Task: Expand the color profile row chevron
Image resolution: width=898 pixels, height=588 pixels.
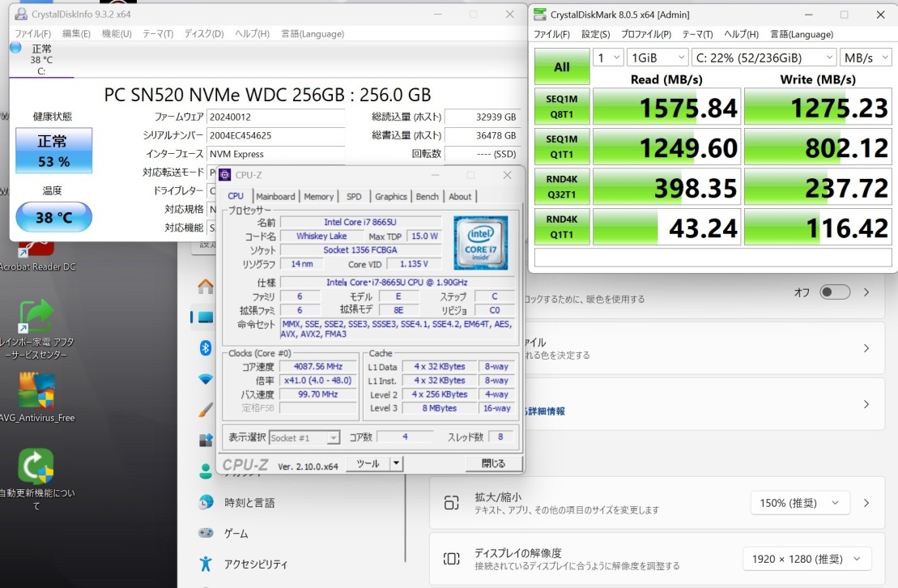Action: pos(866,348)
